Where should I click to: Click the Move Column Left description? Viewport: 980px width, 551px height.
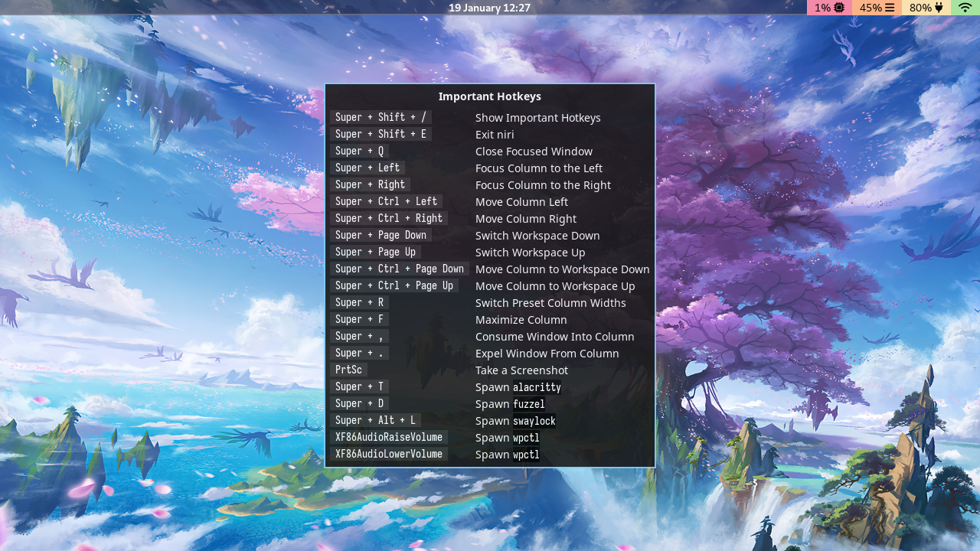521,202
